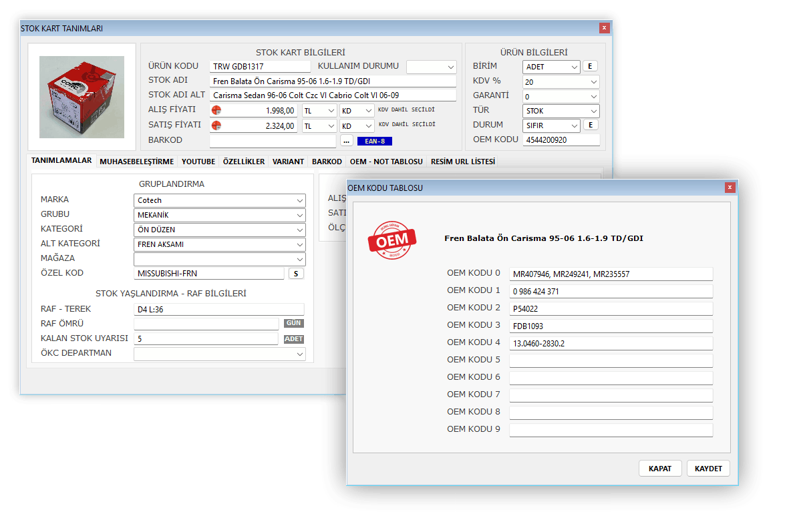
Task: Click the empty OEM KODU 9 field
Action: [611, 431]
